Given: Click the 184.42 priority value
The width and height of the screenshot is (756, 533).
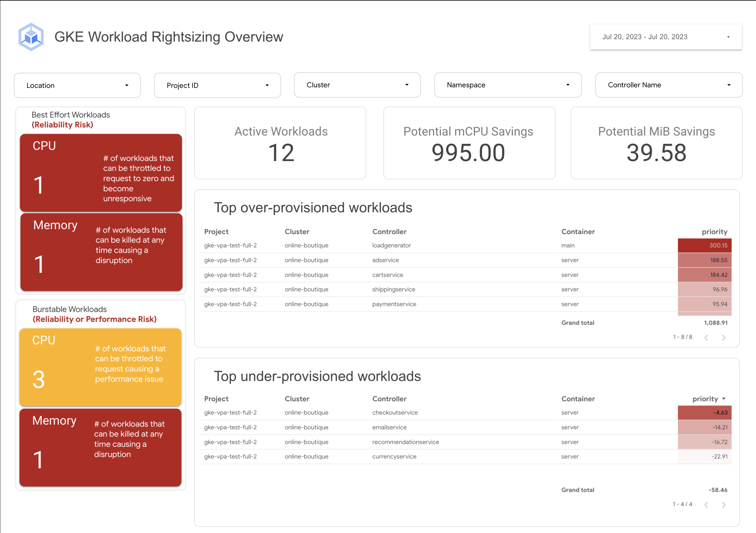Looking at the screenshot, I should coord(719,275).
